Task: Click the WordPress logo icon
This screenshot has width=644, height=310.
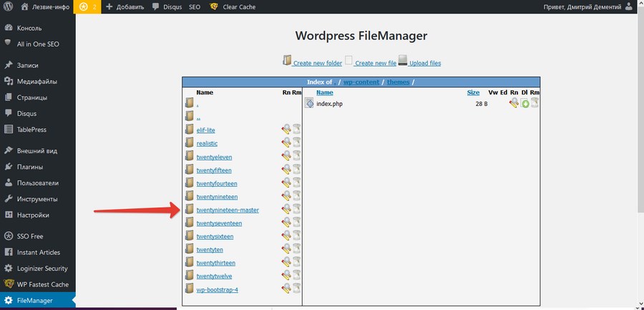Action: (8, 7)
